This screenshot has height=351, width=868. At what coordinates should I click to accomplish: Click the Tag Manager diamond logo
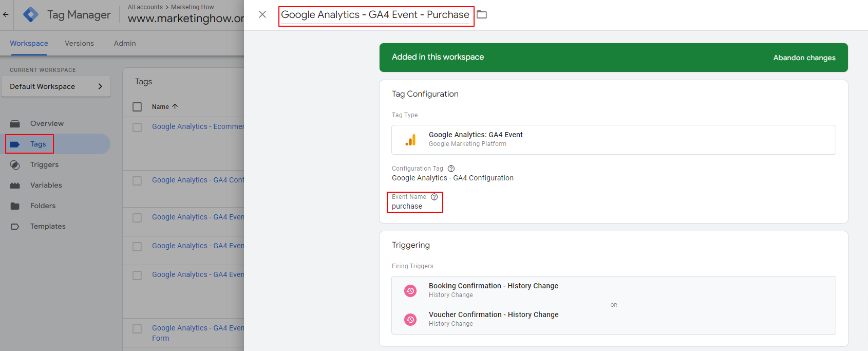click(x=31, y=14)
